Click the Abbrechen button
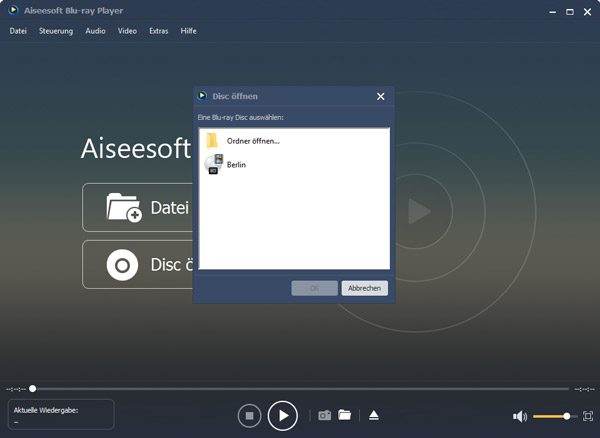Viewport: 600px width, 438px height. pos(364,288)
